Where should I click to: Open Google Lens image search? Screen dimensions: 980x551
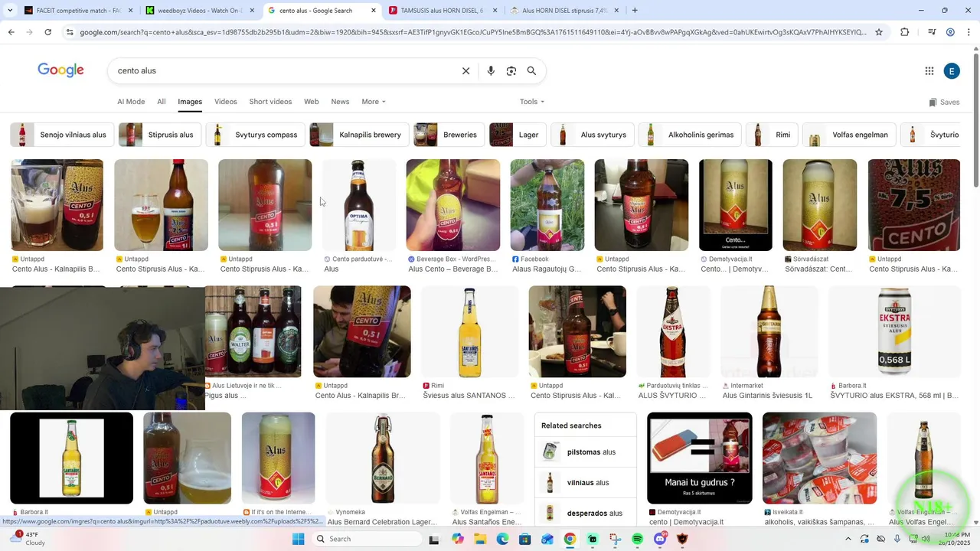[511, 71]
